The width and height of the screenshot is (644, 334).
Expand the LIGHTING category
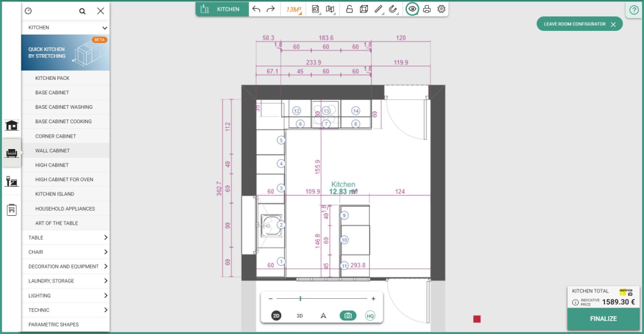(x=65, y=296)
